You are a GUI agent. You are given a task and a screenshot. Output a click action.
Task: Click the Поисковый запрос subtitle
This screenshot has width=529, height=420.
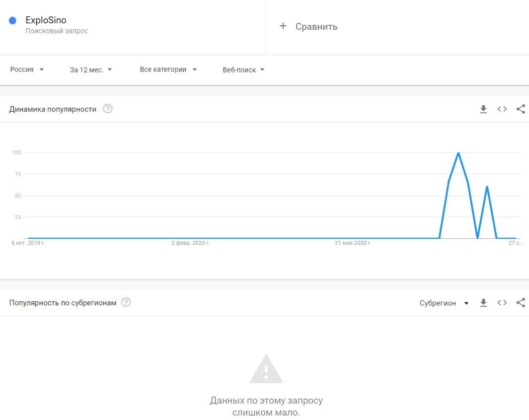57,31
